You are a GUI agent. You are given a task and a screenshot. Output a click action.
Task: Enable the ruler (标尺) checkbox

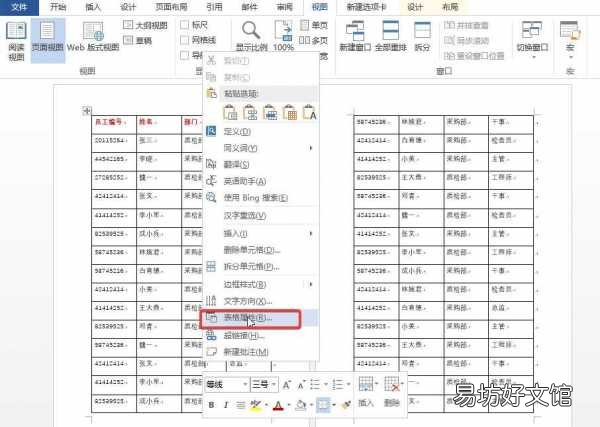tap(184, 25)
